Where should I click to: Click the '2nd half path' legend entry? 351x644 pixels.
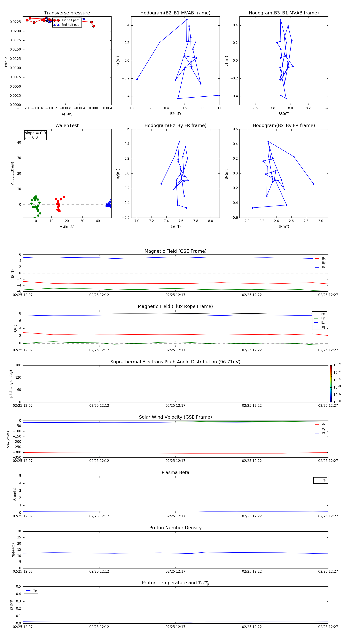[x=67, y=25]
